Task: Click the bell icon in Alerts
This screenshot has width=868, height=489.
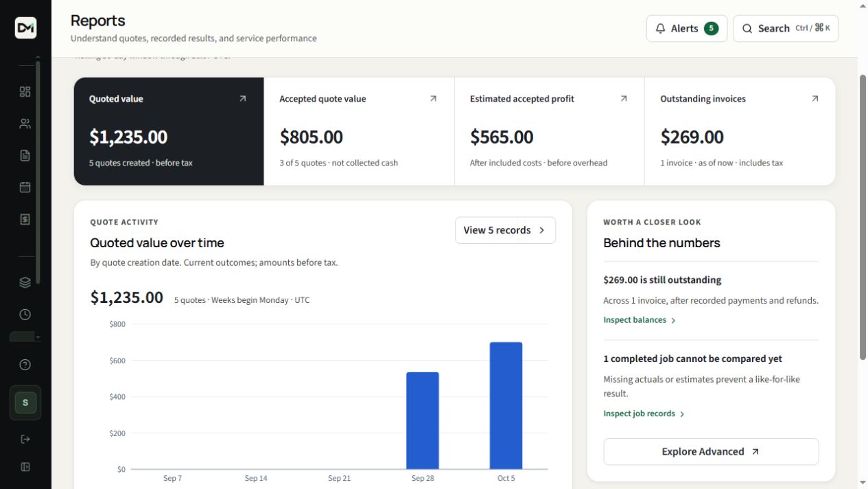Action: (661, 28)
